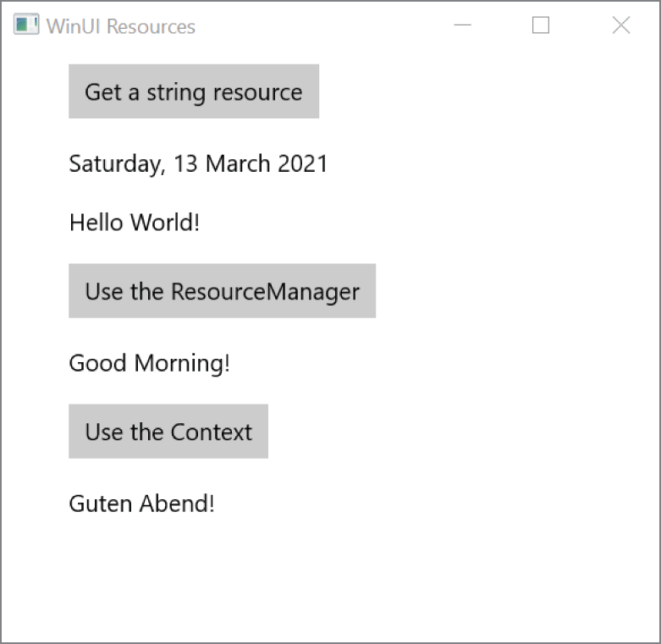Screen dimensions: 661x644
Task: Click the 'Hello World!' text
Action: [x=135, y=223]
